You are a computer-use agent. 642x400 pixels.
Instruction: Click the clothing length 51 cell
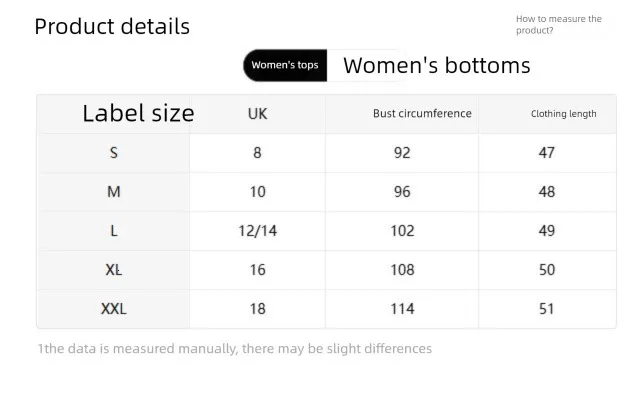coord(547,309)
